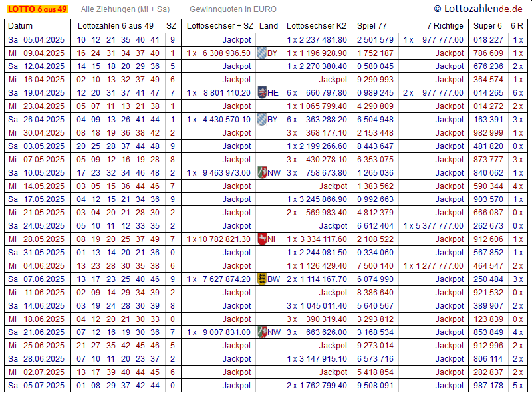
Task: Click the Baden-Württemberg flag in the 07.06.2025 row
Action: point(262,279)
